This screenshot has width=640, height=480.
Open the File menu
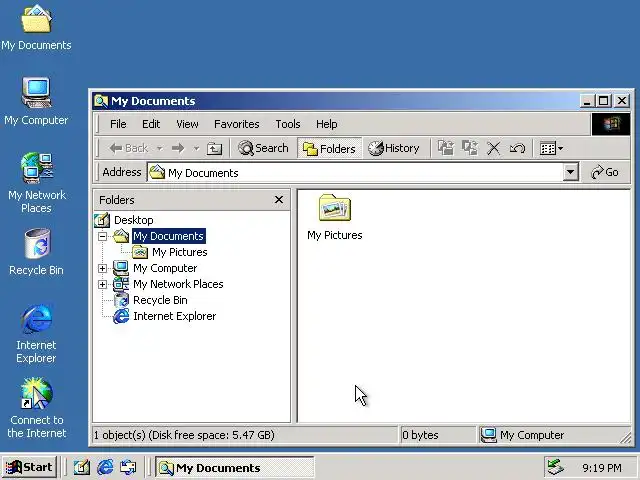tap(118, 124)
